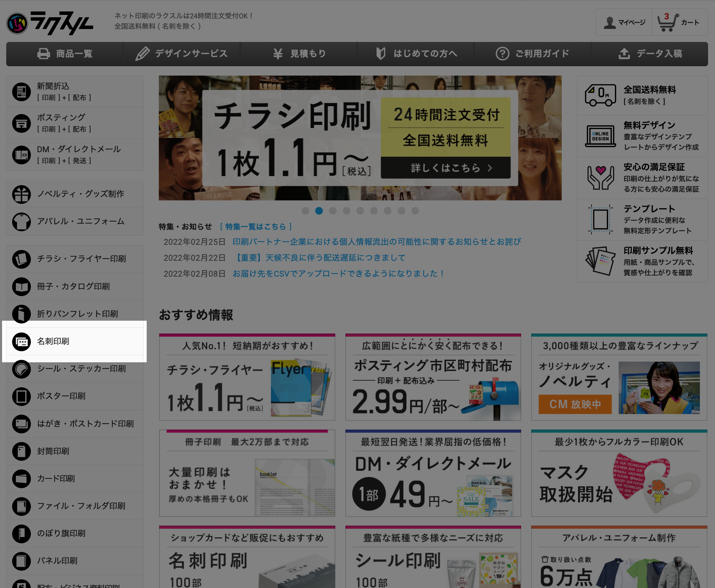Select the last carousel dot

coord(415,211)
